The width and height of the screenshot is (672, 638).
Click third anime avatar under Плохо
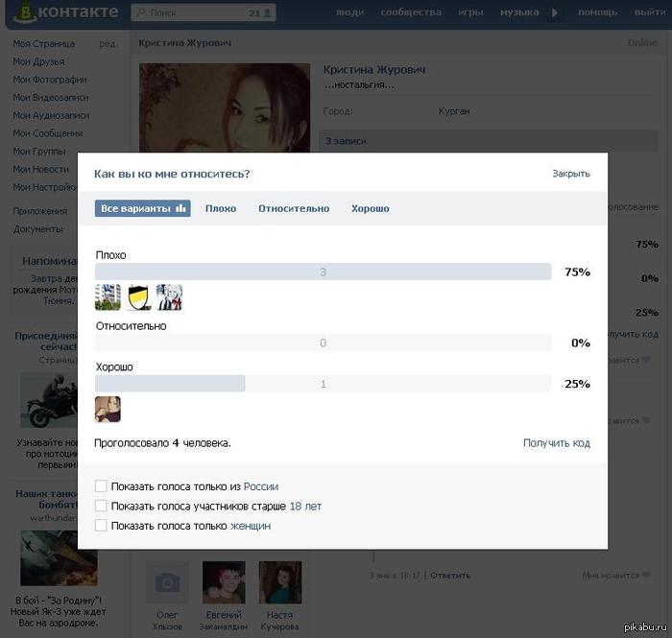point(169,297)
